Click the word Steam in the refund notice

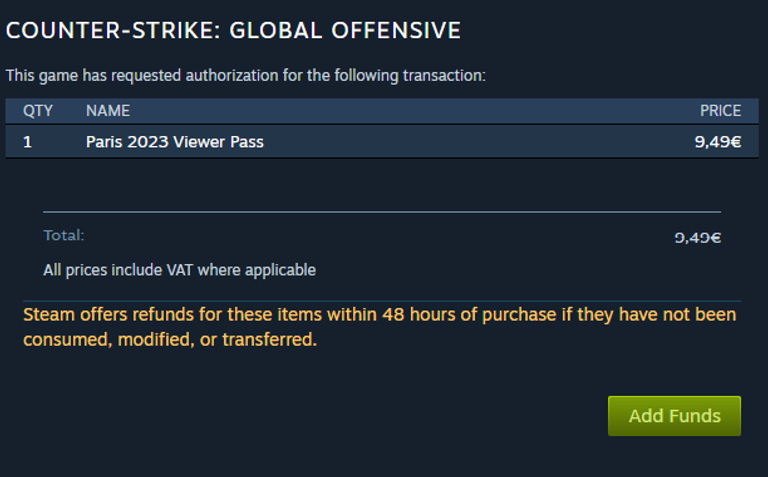49,314
